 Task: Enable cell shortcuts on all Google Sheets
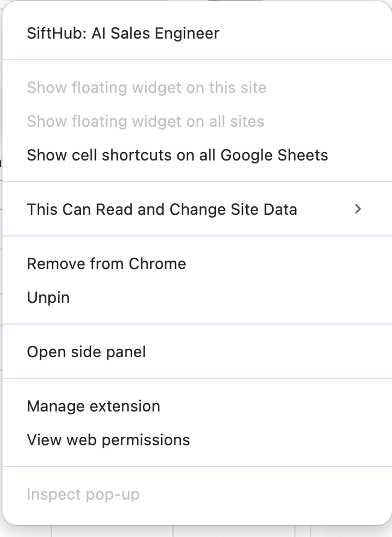[x=177, y=155]
